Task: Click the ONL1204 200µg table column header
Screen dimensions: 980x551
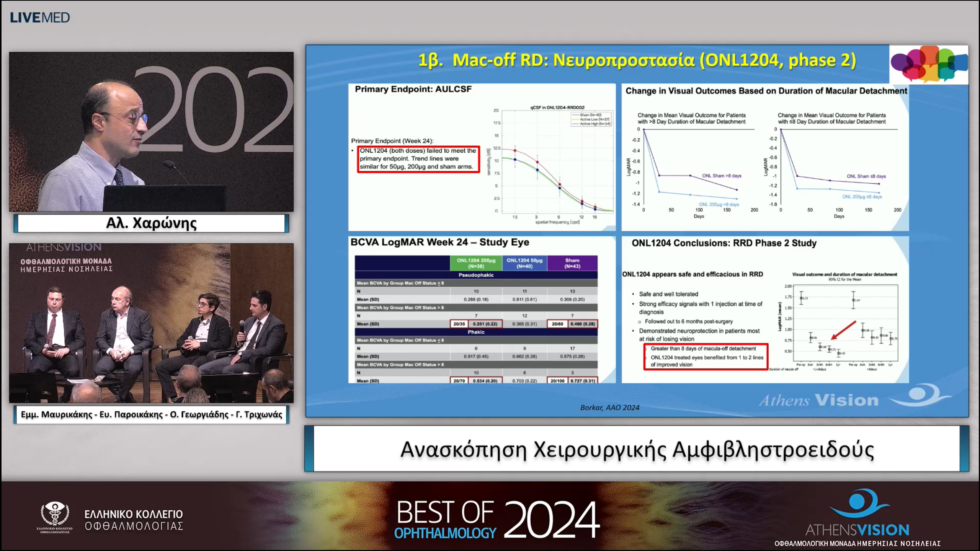Action: (476, 263)
